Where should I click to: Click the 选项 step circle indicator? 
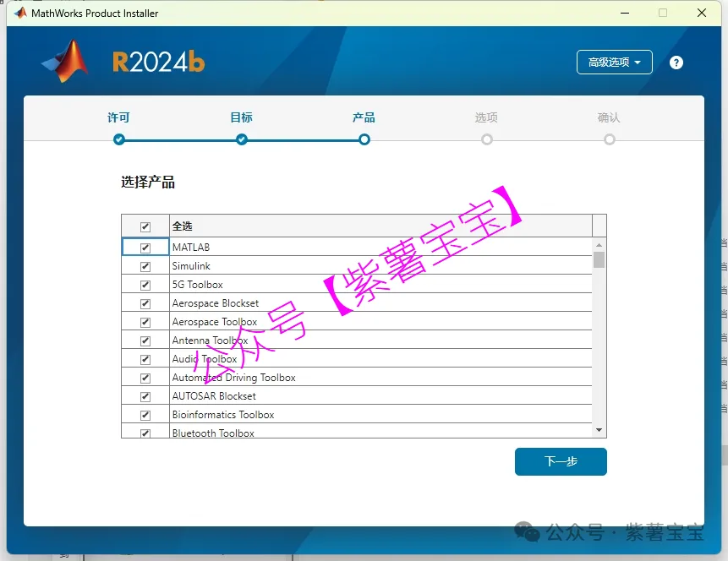[x=487, y=139]
